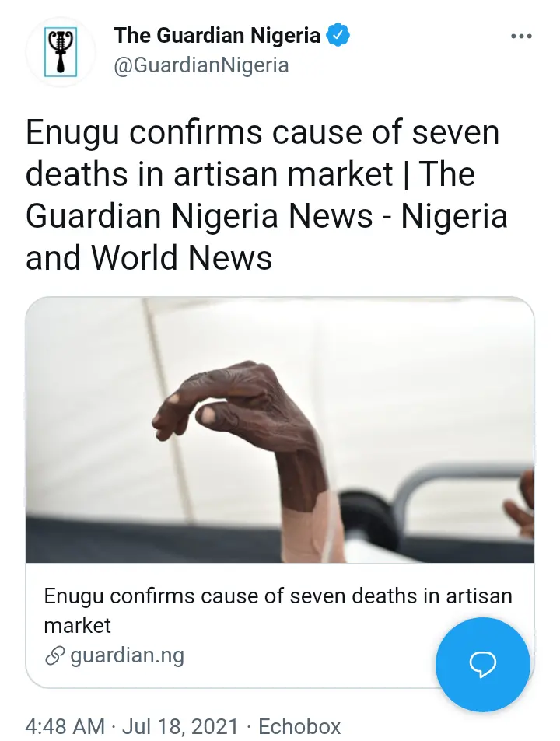This screenshot has height=741, width=560.
Task: Click the chain link icon beside guardian.ng
Action: pyautogui.click(x=54, y=655)
